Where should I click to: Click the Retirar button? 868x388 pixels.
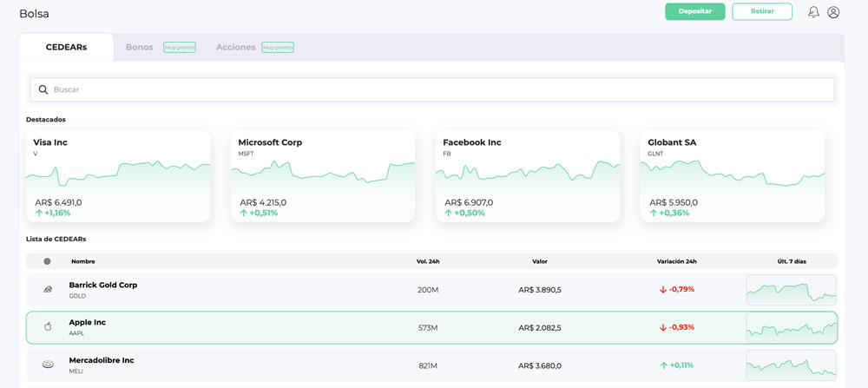click(x=762, y=11)
